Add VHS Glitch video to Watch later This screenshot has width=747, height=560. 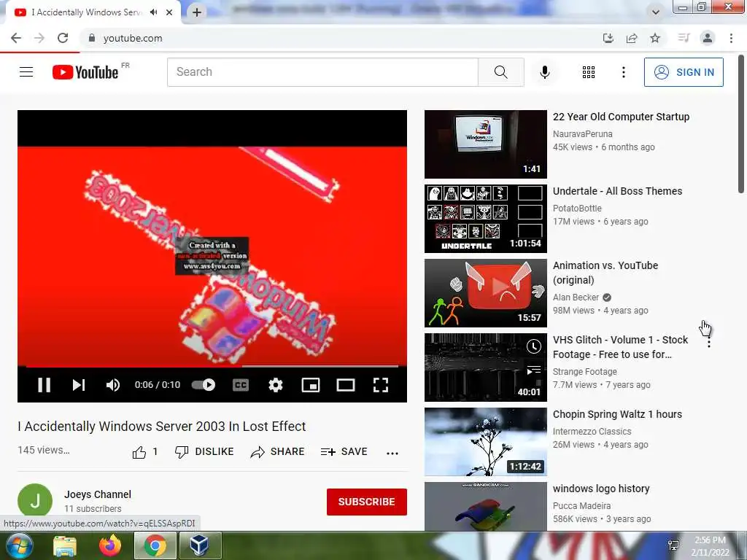pos(533,346)
